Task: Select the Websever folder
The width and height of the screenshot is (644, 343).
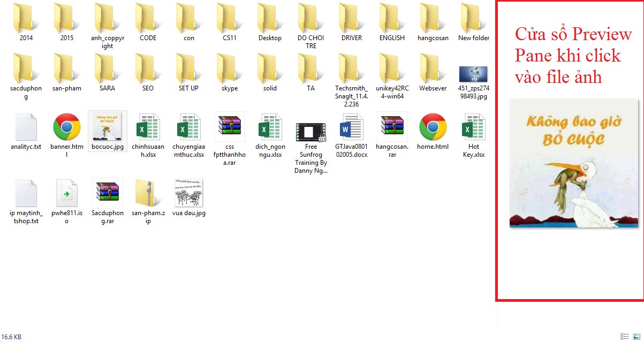Action: click(433, 73)
